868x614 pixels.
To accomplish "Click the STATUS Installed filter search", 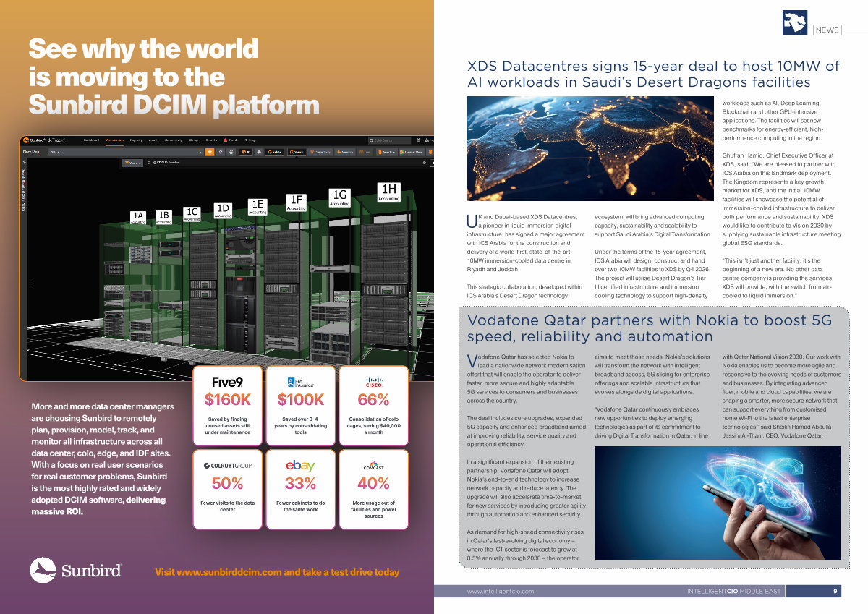I will 166,163.
